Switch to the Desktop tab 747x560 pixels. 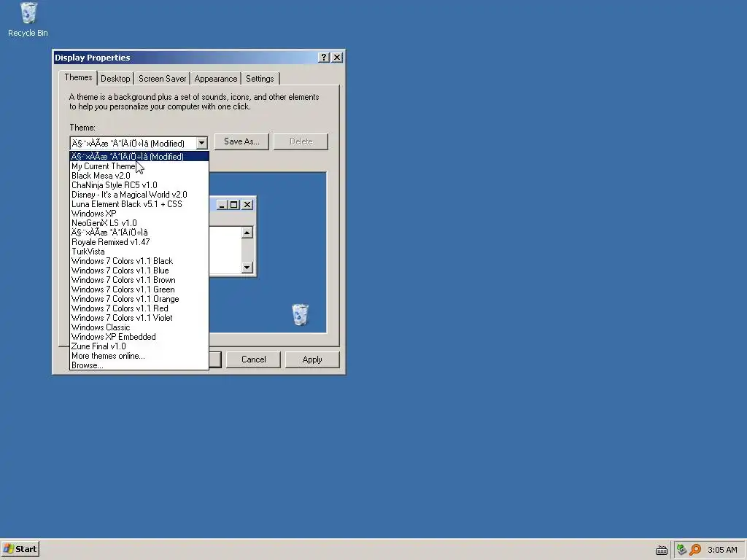coord(115,79)
